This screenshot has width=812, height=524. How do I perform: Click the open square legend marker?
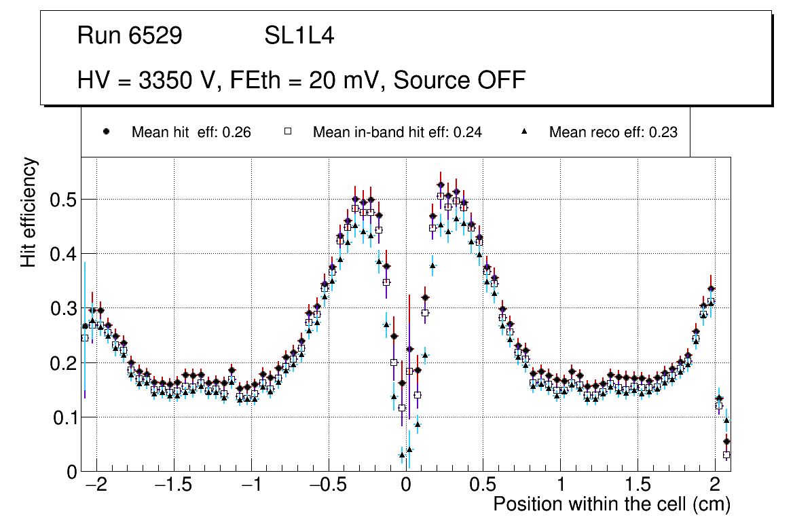[287, 132]
